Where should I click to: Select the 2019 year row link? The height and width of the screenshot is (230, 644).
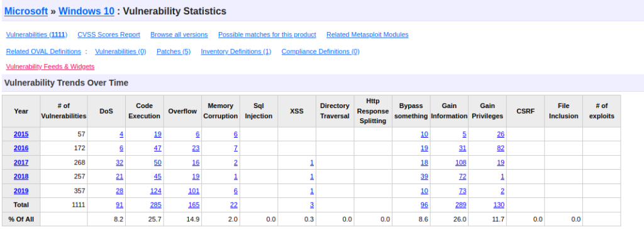pyautogui.click(x=21, y=190)
